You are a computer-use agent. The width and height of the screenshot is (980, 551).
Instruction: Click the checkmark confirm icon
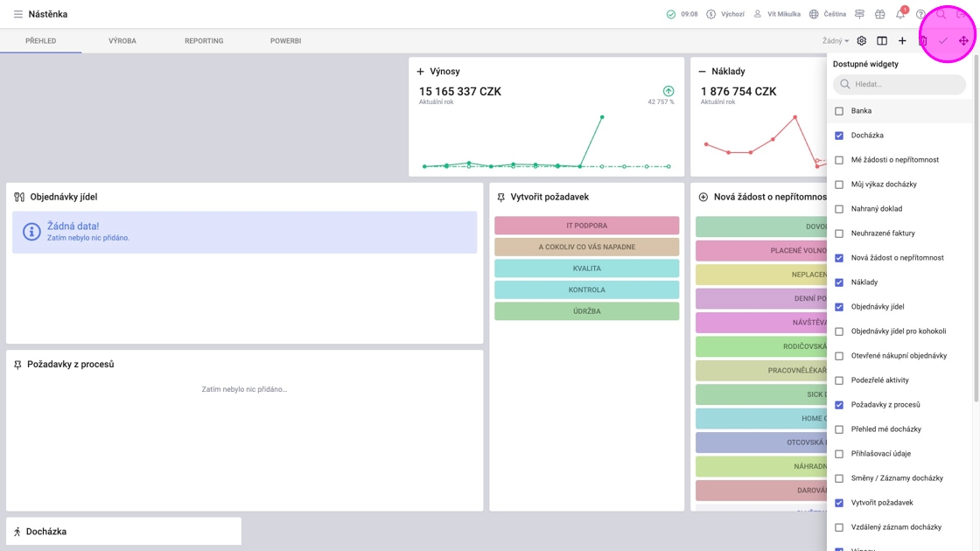click(x=943, y=40)
